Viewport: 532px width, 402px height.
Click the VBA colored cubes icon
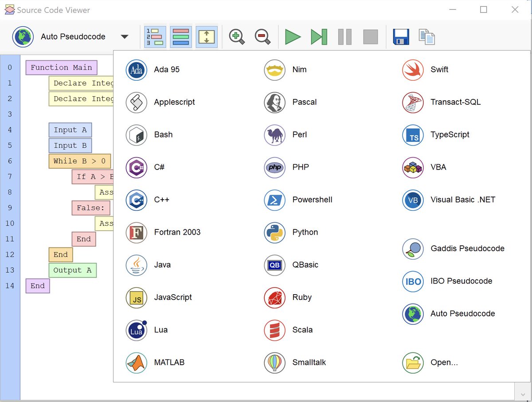[x=413, y=167]
